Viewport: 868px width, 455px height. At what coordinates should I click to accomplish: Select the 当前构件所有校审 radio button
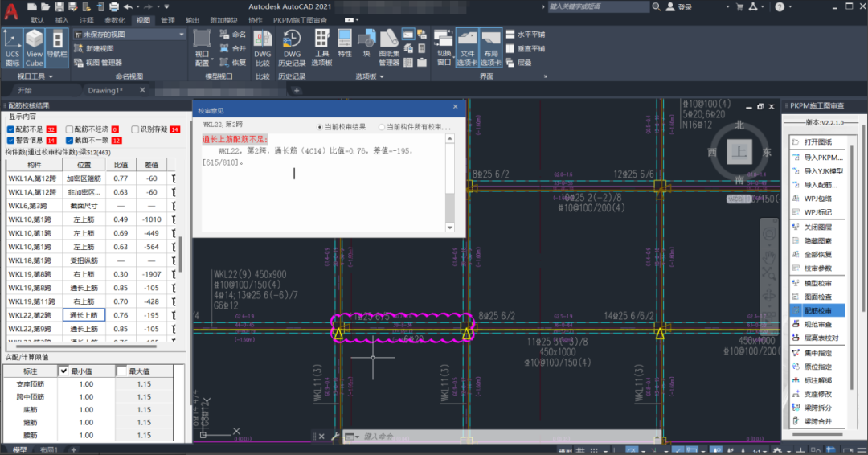click(x=382, y=127)
